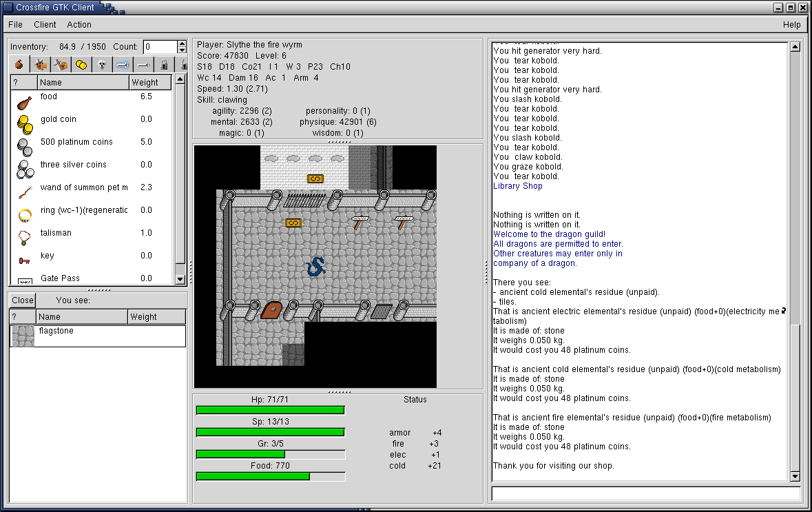The width and height of the screenshot is (812, 512).
Task: Switch to the skull inventory filter tab
Action: point(102,65)
